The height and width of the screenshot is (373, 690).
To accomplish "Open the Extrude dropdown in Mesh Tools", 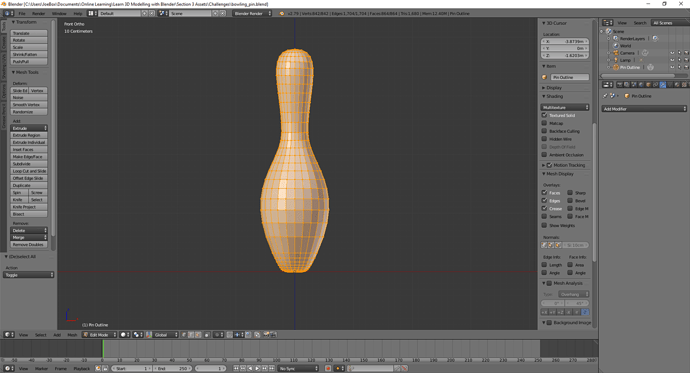I will click(29, 128).
